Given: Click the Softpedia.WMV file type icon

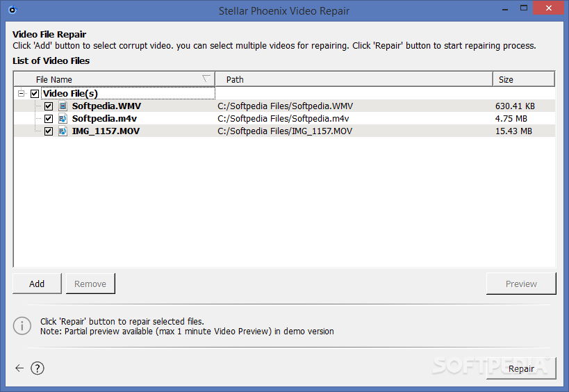Looking at the screenshot, I should coord(63,106).
